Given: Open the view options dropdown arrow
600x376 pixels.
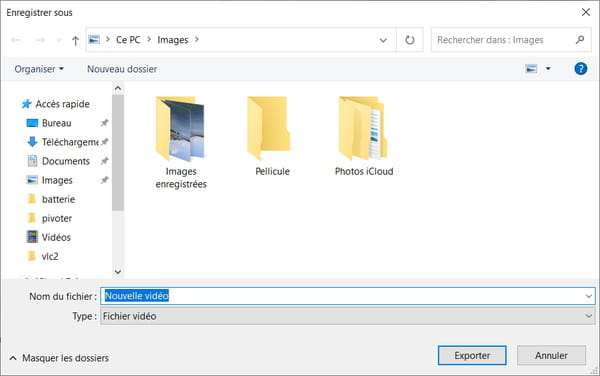Looking at the screenshot, I should tap(548, 69).
